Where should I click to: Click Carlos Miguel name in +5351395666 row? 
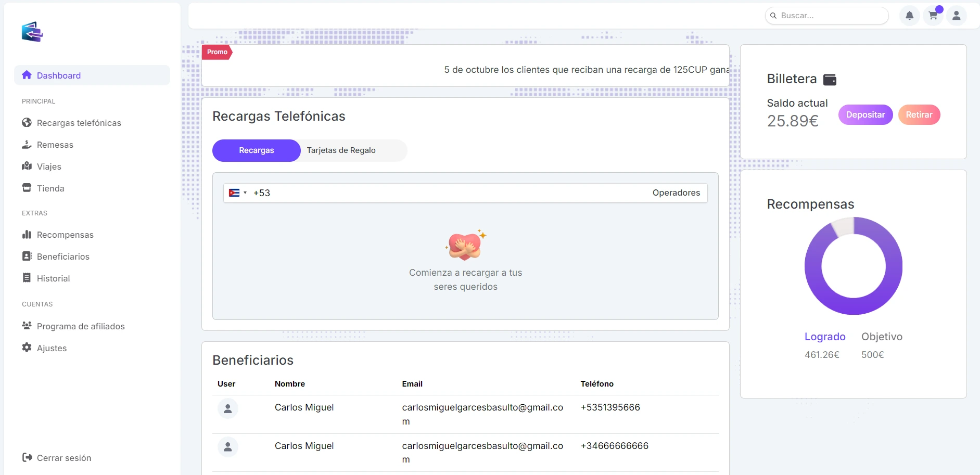point(304,407)
